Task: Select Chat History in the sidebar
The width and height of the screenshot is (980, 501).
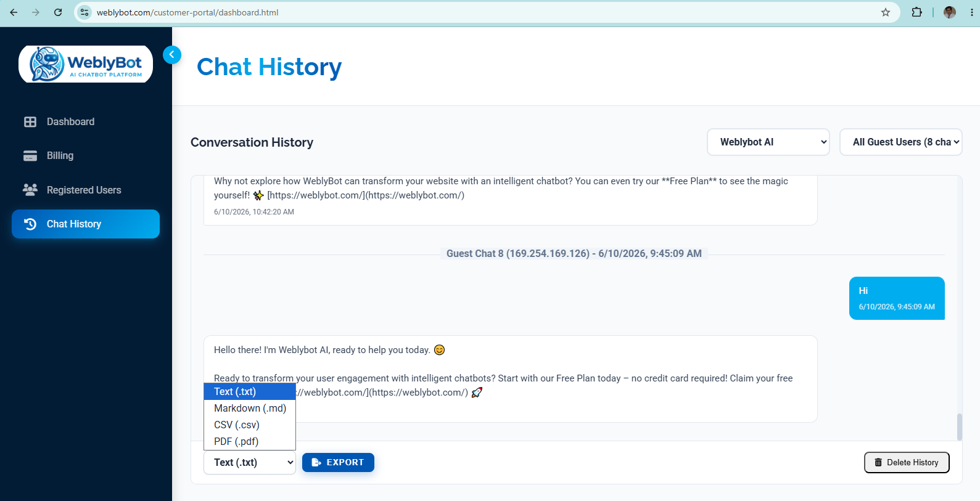Action: tap(86, 224)
